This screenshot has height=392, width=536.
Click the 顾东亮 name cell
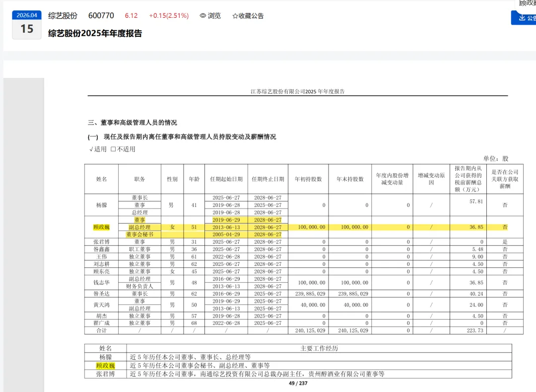[x=102, y=272]
